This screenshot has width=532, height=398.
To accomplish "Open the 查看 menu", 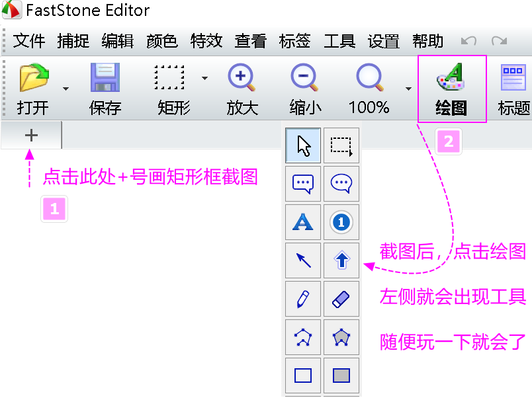I will point(250,42).
